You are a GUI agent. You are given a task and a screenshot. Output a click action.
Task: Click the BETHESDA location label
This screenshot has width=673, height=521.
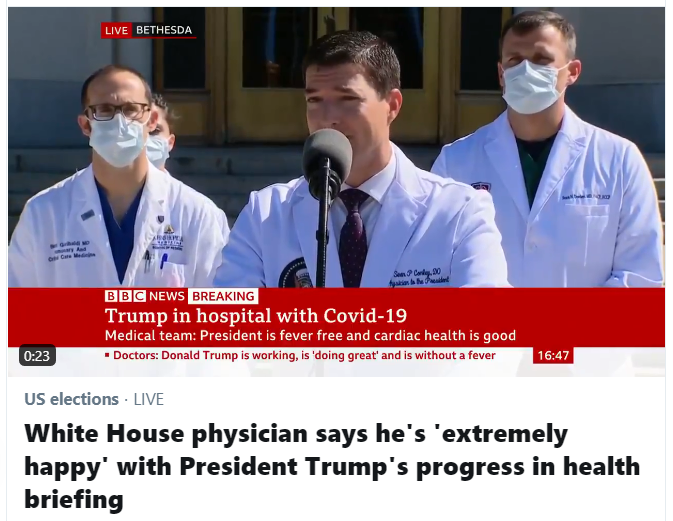click(x=164, y=30)
